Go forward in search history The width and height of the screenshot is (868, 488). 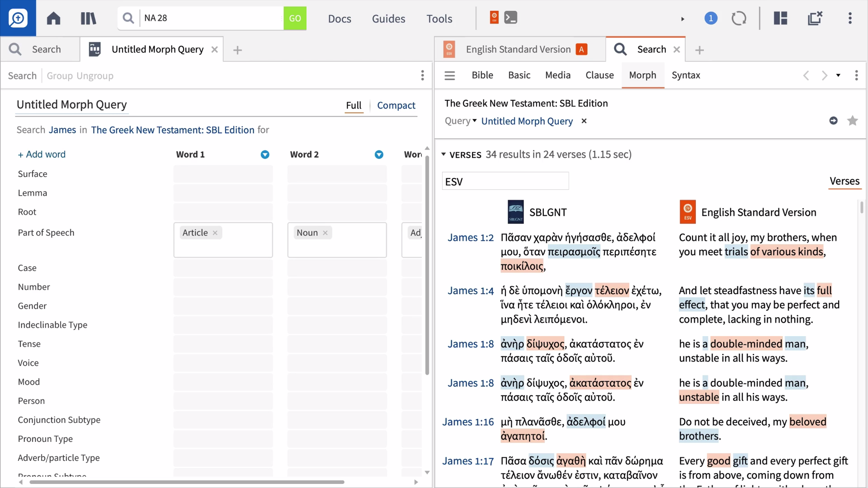[824, 75]
